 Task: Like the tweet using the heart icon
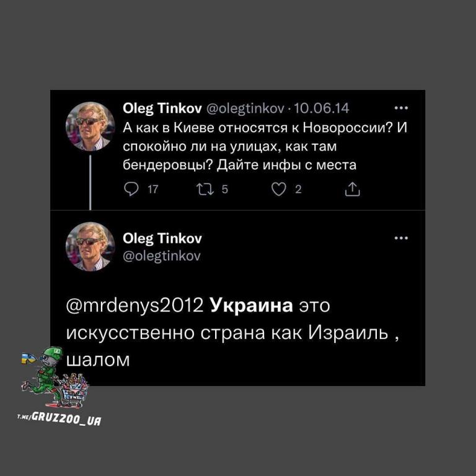278,189
